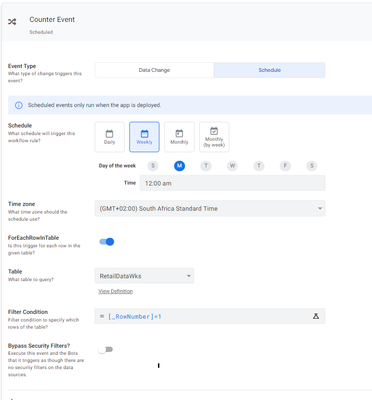Click the Filter Condition label
Screen dimensions: 372x400
[28, 312]
